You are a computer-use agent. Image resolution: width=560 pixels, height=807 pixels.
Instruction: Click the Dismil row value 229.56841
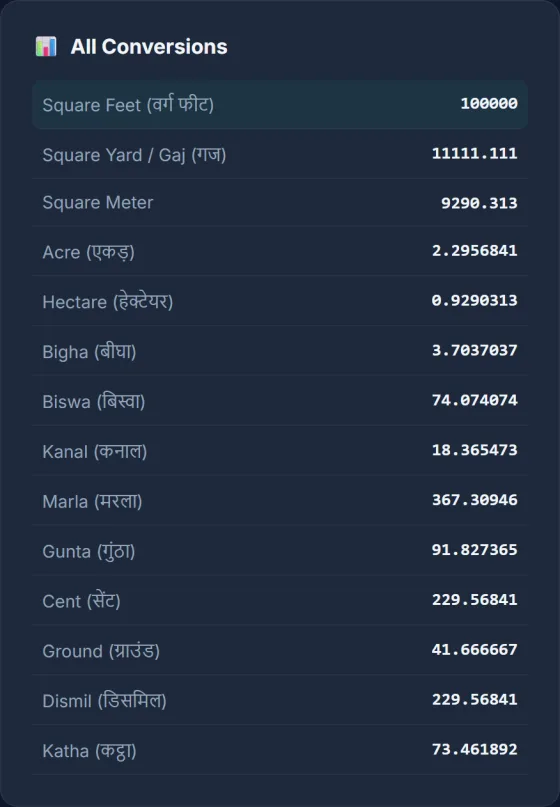pos(475,699)
